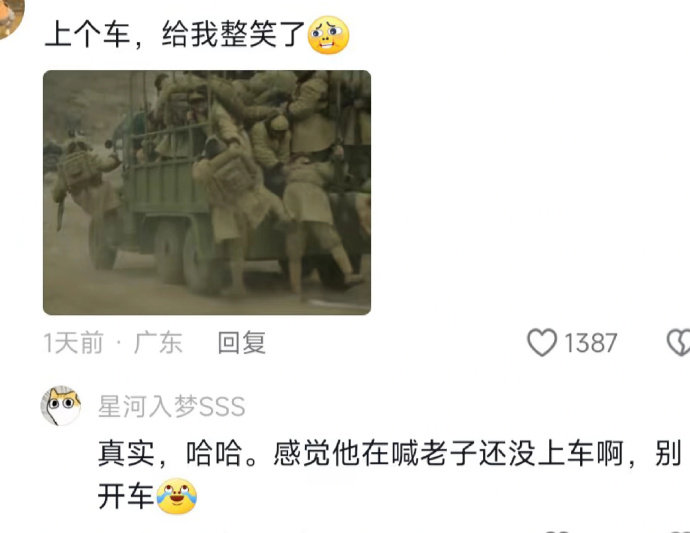Click 回复 to reply to the comment
The width and height of the screenshot is (690, 533).
click(242, 342)
